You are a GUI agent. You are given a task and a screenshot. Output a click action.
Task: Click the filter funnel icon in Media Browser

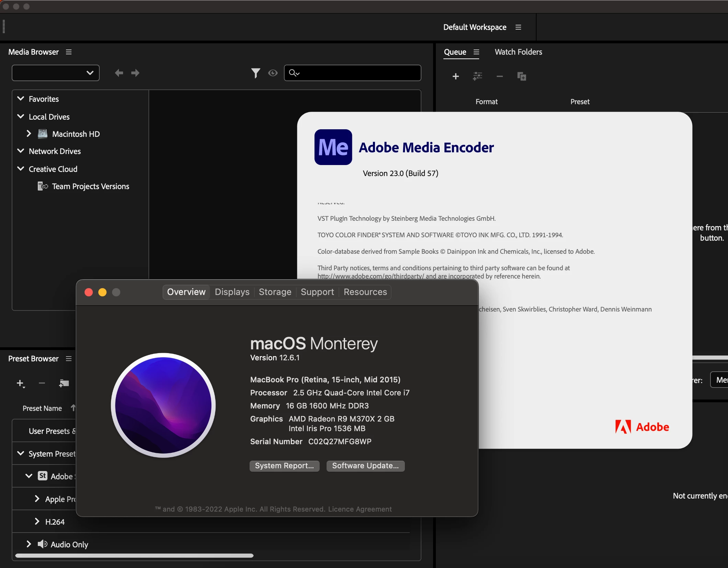tap(255, 73)
